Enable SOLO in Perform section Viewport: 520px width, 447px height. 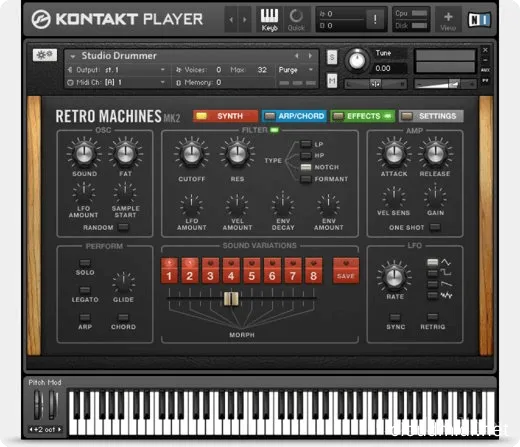click(x=85, y=263)
